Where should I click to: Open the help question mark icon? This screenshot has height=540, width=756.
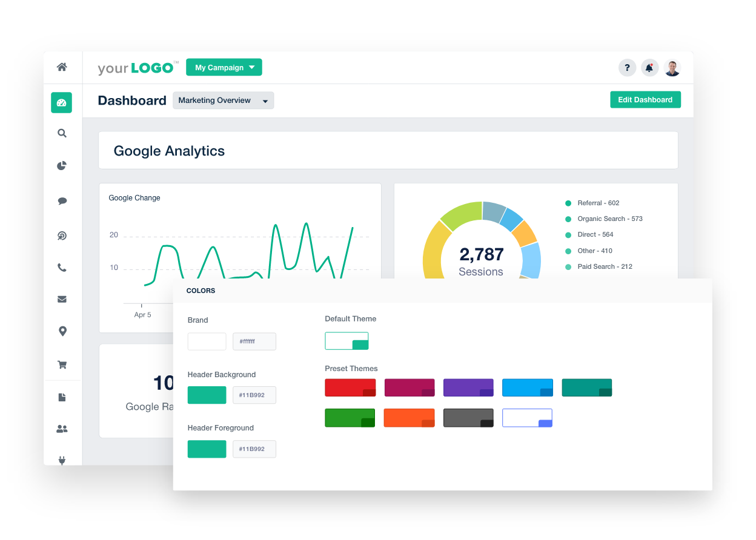tap(628, 68)
